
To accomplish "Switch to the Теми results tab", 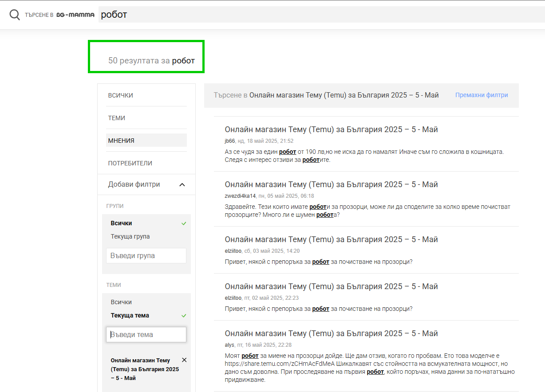I will click(116, 118).
